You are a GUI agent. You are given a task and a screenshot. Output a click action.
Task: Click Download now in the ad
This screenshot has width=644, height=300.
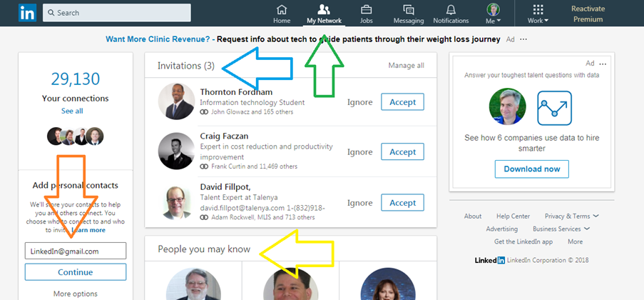tap(531, 169)
